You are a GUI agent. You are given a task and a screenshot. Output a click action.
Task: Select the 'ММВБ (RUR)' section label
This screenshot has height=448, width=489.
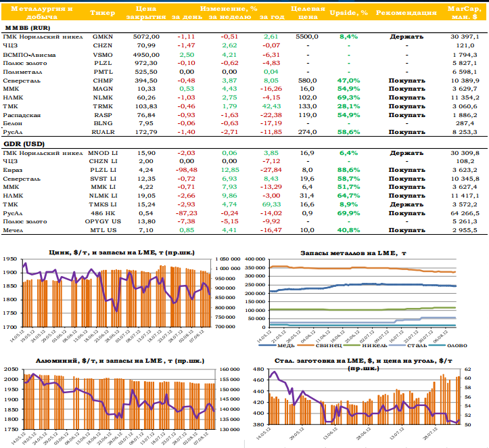click(28, 28)
